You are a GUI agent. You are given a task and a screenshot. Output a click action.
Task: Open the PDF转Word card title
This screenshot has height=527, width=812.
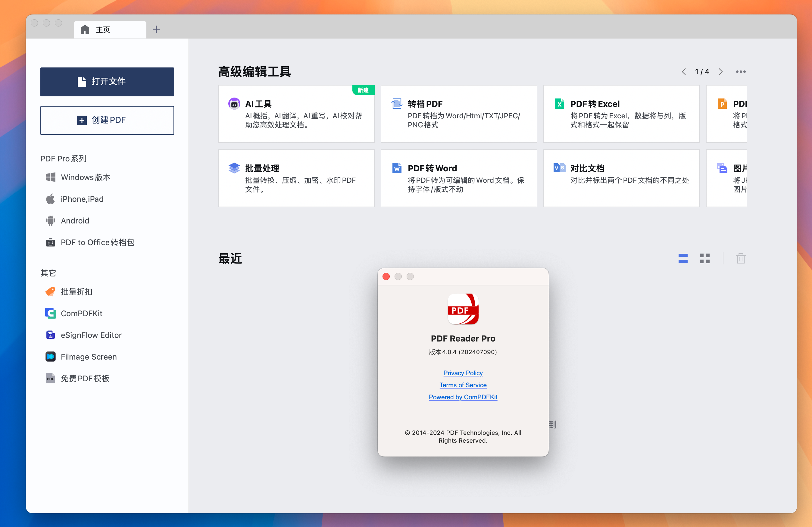432,168
